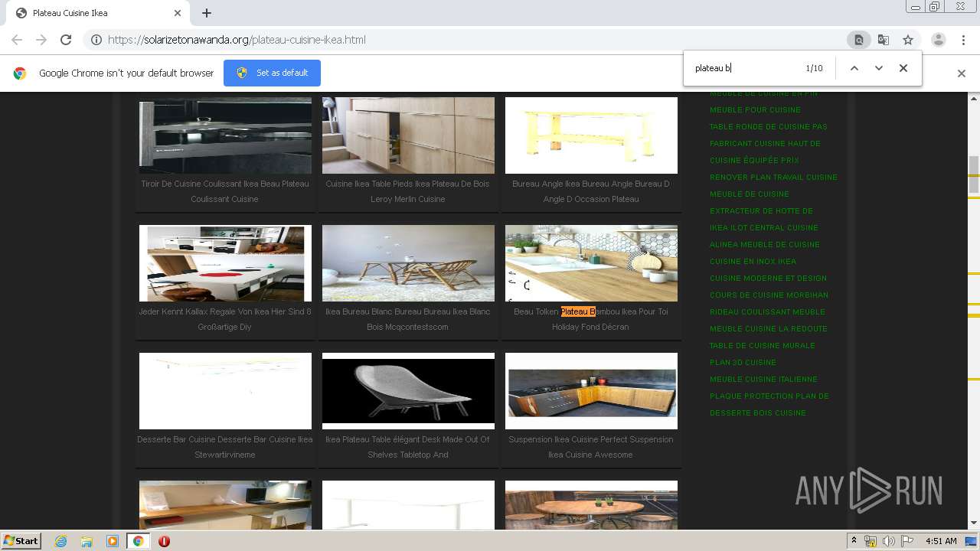Open Ikea Plateau Table élégant chair image
The image size is (980, 551).
coord(408,391)
